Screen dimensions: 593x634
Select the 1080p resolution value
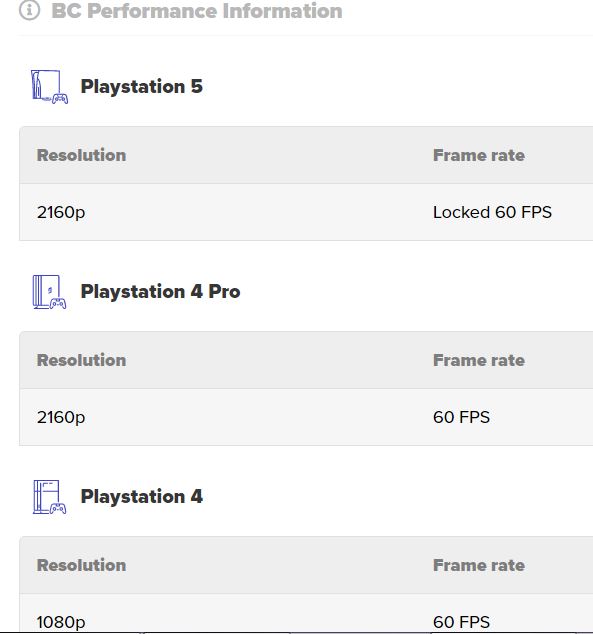(61, 622)
